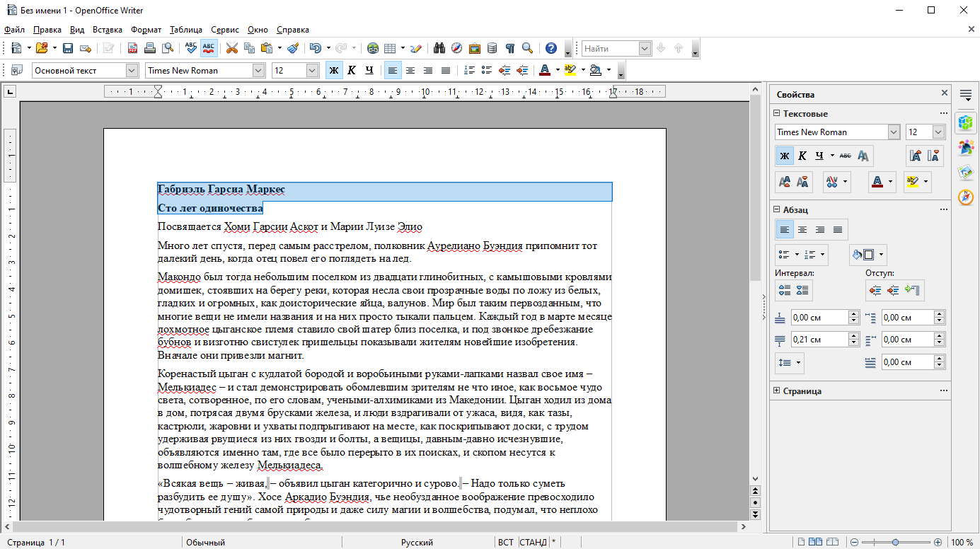Open more options for 'Абзац' section
This screenshot has width=980, height=549.
coord(943,209)
